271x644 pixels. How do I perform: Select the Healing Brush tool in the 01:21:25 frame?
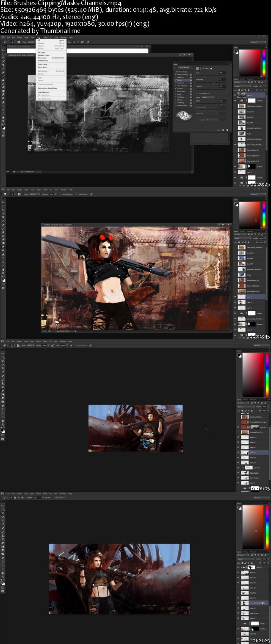click(x=3, y=529)
